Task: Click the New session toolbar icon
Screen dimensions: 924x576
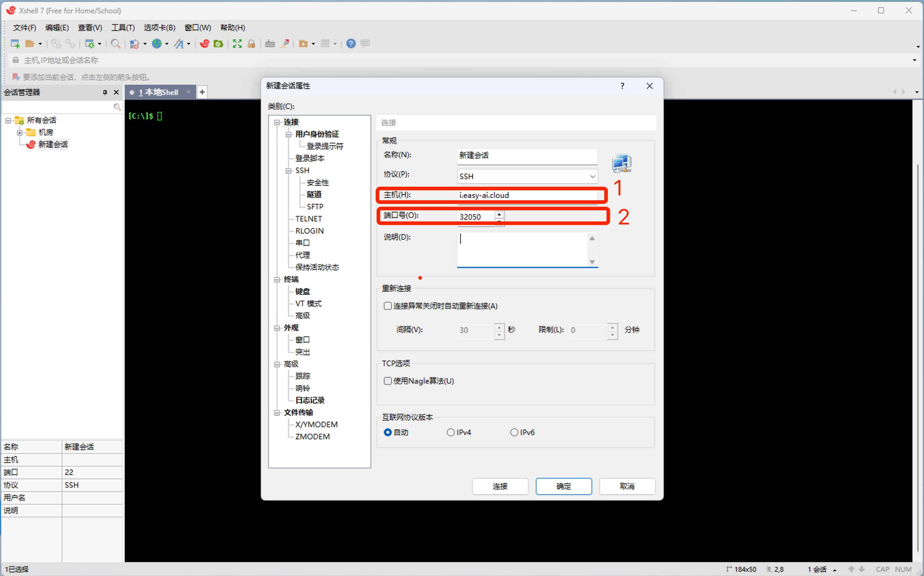Action: tap(15, 44)
